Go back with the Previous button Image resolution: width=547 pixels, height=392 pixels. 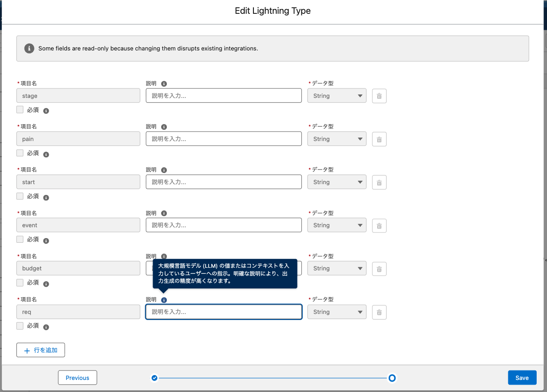78,378
